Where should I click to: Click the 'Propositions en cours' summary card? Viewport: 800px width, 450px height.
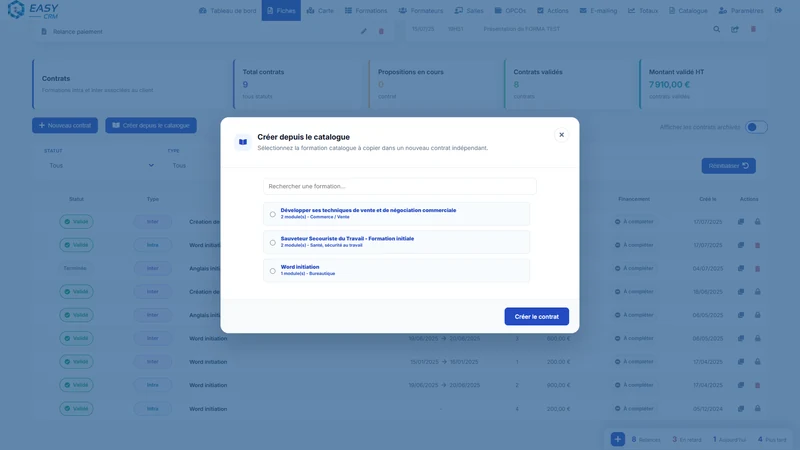435,84
